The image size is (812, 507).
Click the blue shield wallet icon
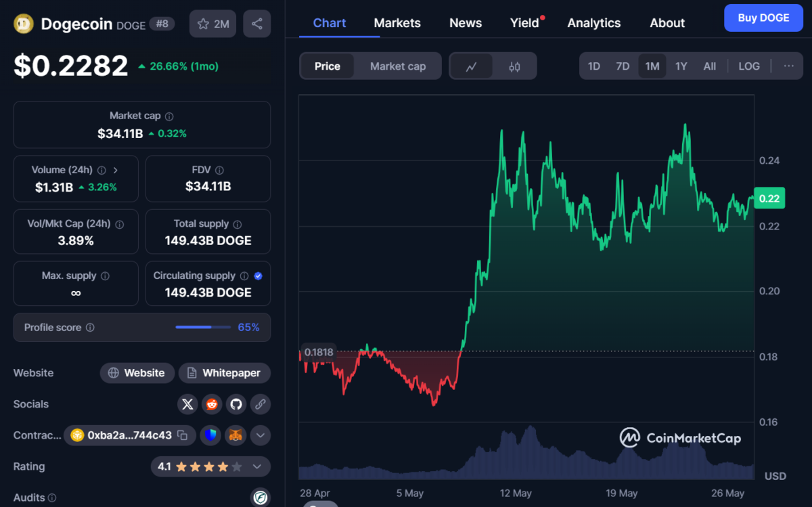[212, 435]
